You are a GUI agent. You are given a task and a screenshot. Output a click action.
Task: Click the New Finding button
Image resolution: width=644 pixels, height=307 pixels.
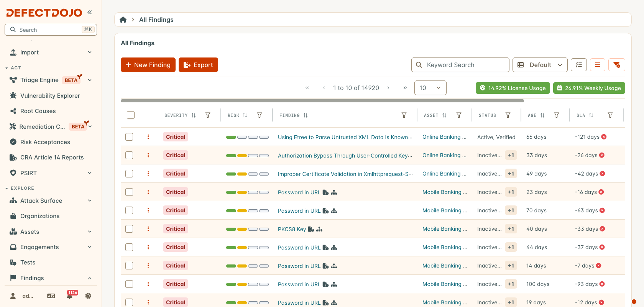(x=148, y=65)
